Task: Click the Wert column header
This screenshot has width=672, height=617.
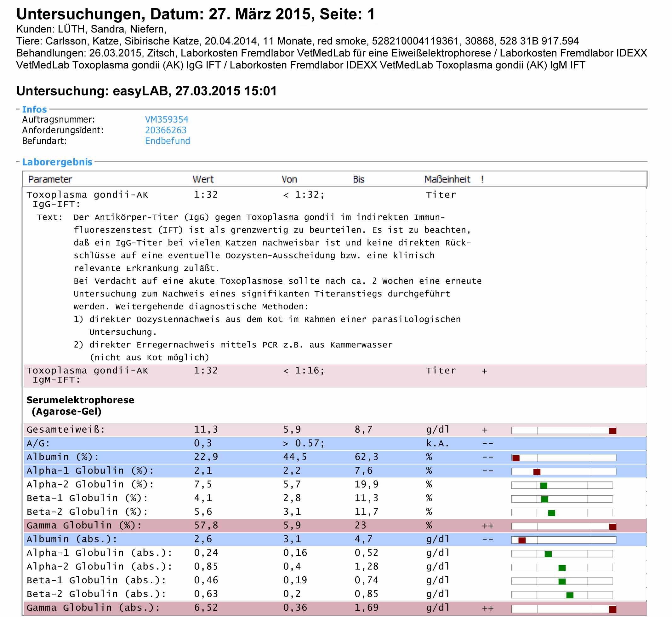Action: 203,179
